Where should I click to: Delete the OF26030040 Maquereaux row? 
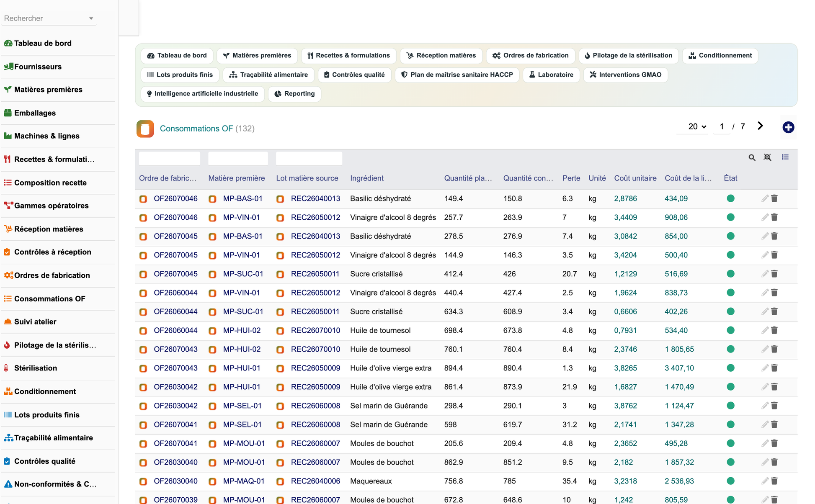[774, 481]
